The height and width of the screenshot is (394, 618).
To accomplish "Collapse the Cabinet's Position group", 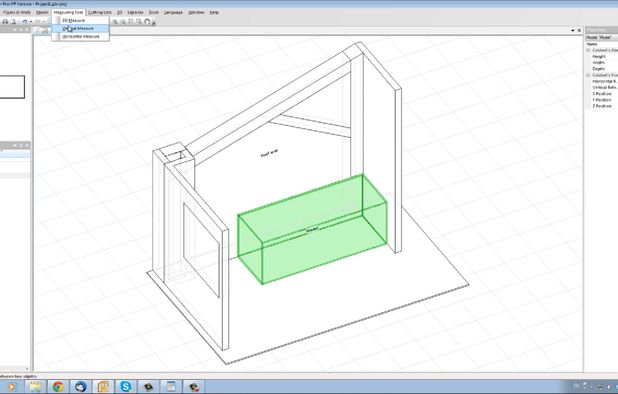I will tap(588, 75).
